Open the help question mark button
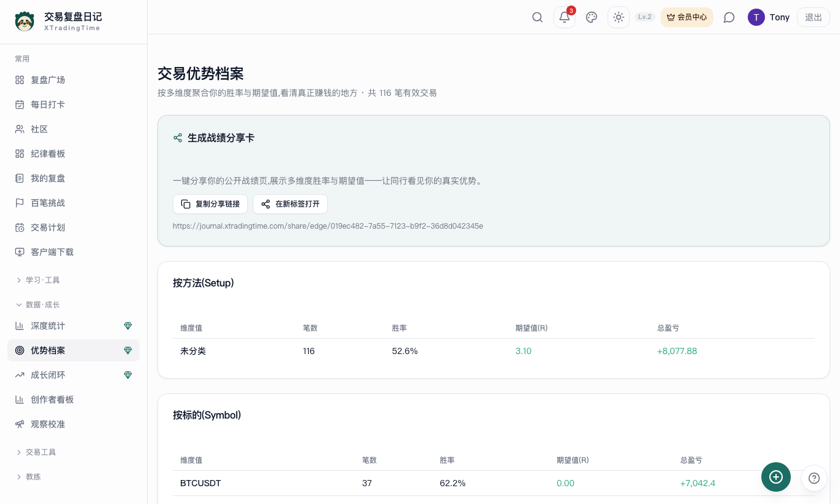 814,478
